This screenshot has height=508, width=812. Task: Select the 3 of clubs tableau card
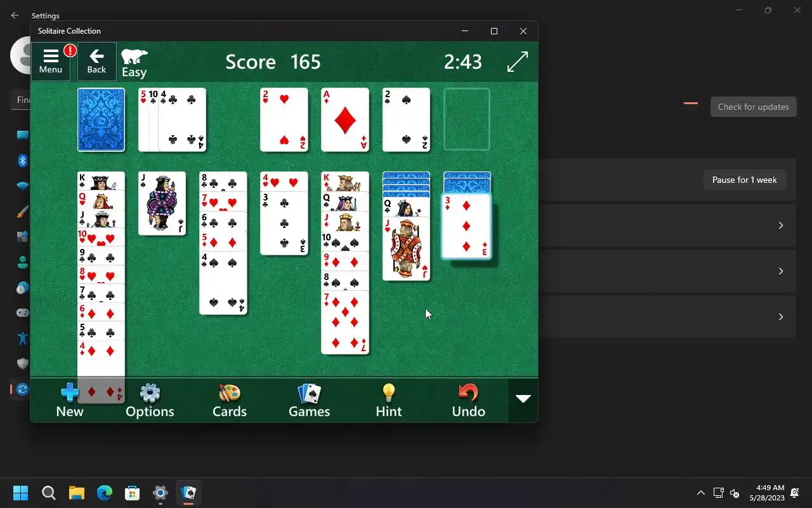coord(284,224)
